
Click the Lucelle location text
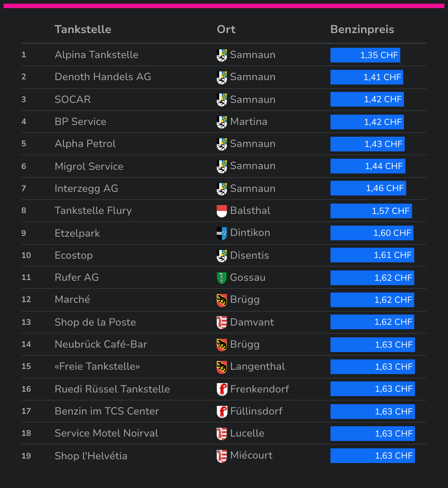tap(247, 433)
